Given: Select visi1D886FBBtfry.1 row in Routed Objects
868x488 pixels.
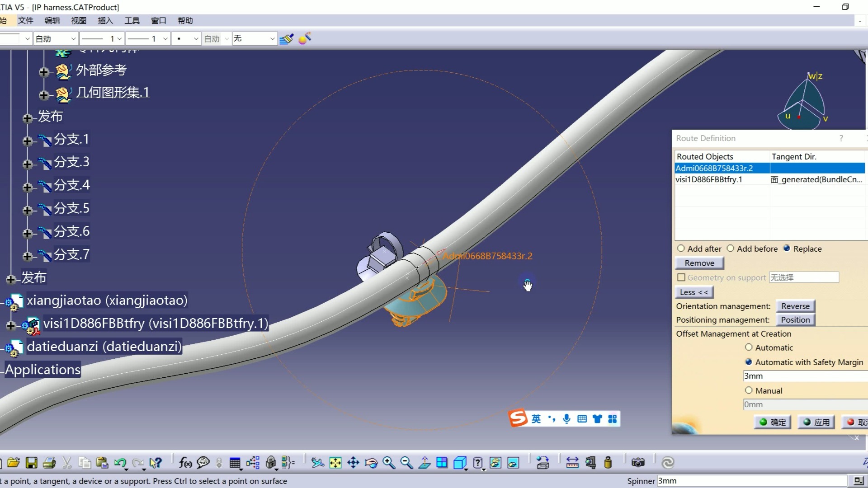Looking at the screenshot, I should (770, 179).
